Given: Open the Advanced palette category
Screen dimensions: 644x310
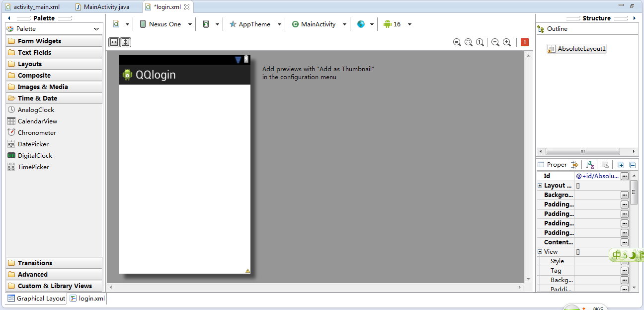Looking at the screenshot, I should tap(54, 274).
